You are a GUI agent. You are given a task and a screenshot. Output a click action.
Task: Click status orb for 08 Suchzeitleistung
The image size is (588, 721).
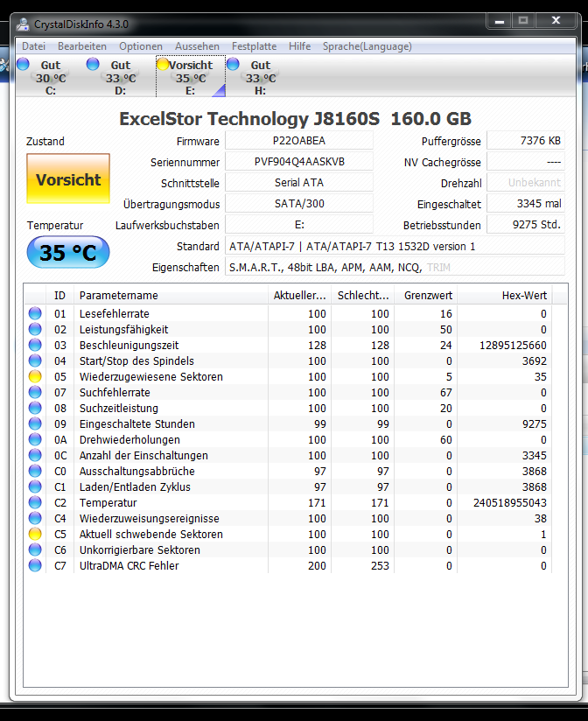pyautogui.click(x=35, y=408)
